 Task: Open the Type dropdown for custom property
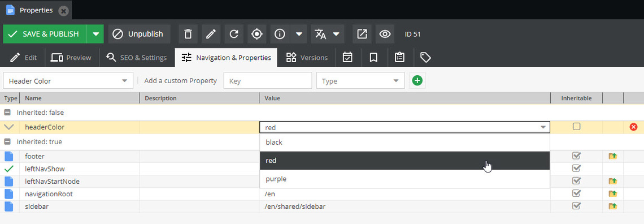(360, 80)
